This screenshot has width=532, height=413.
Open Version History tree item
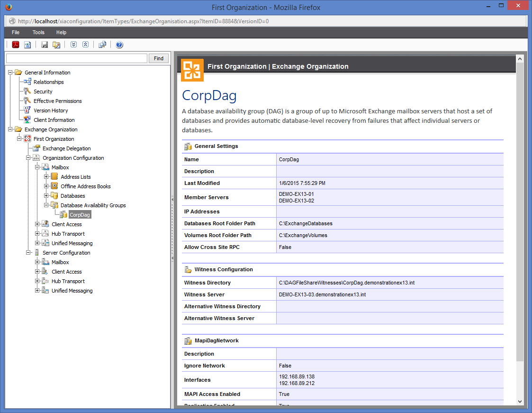point(51,110)
